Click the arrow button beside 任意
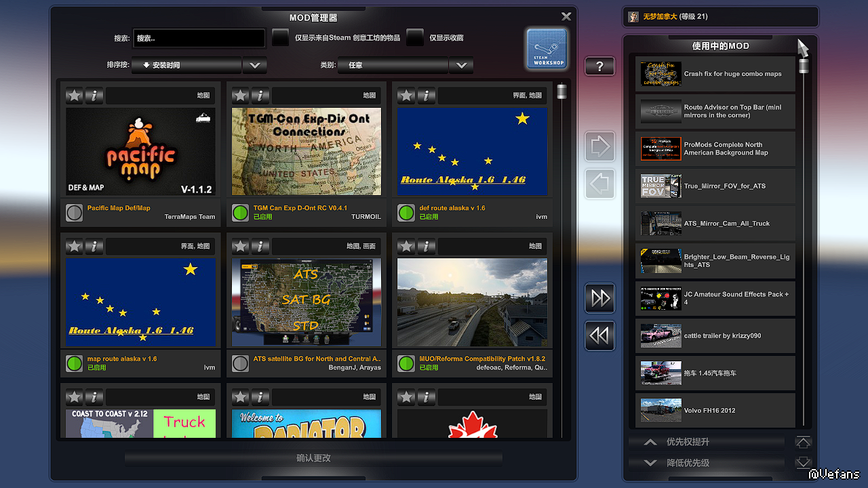Screen dimensions: 868x488 [x=461, y=65]
